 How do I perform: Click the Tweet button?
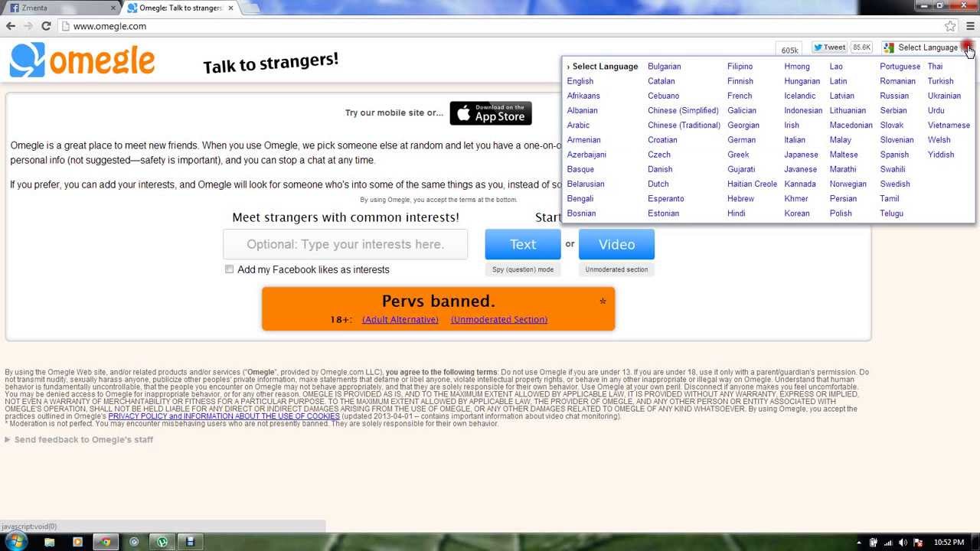click(829, 47)
